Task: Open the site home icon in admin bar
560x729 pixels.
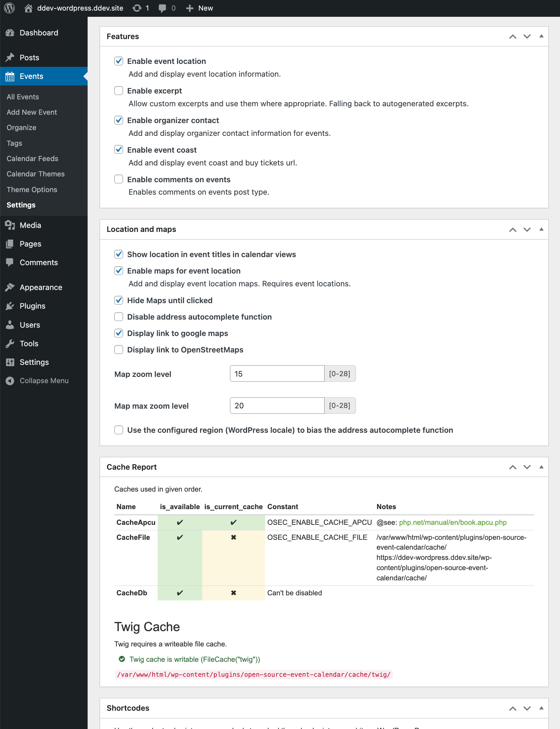Action: click(28, 8)
